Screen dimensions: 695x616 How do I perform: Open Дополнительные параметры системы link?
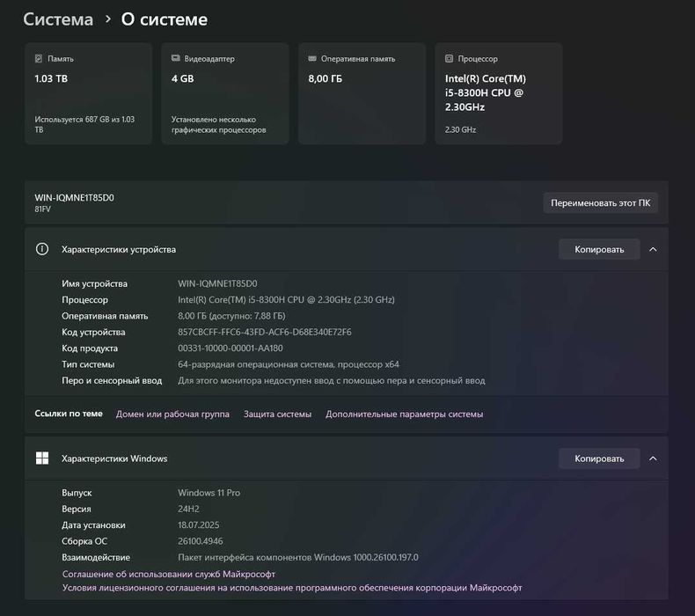click(404, 414)
